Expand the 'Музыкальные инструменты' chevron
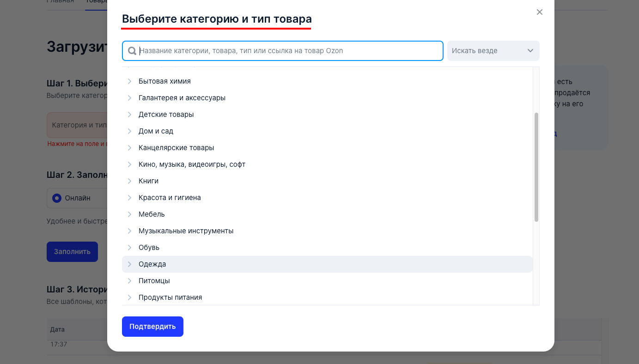The width and height of the screenshot is (639, 364). 130,231
